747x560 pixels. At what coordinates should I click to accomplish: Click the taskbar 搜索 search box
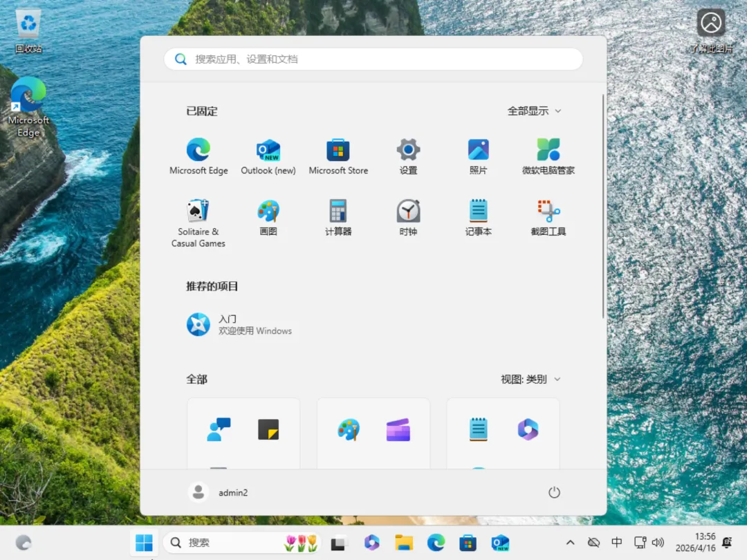click(x=241, y=543)
